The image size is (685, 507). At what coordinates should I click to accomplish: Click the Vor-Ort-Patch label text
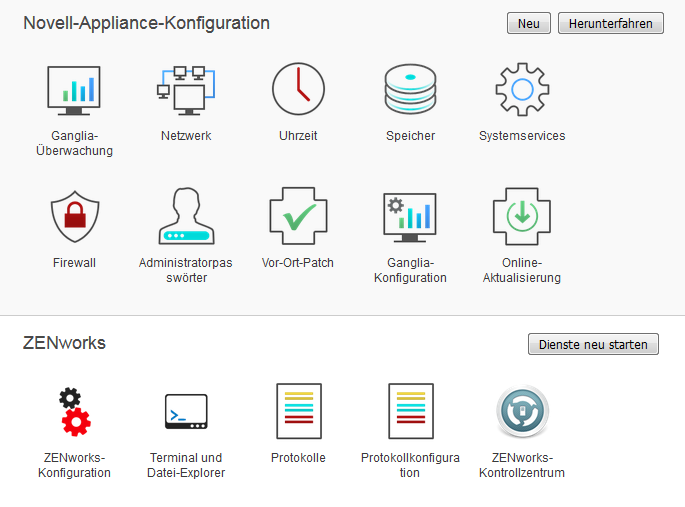point(298,263)
